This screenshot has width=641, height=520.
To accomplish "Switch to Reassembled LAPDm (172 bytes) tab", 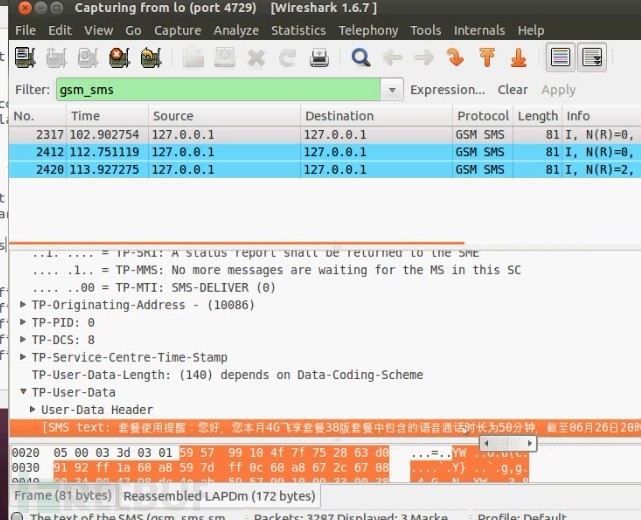I will pos(220,496).
